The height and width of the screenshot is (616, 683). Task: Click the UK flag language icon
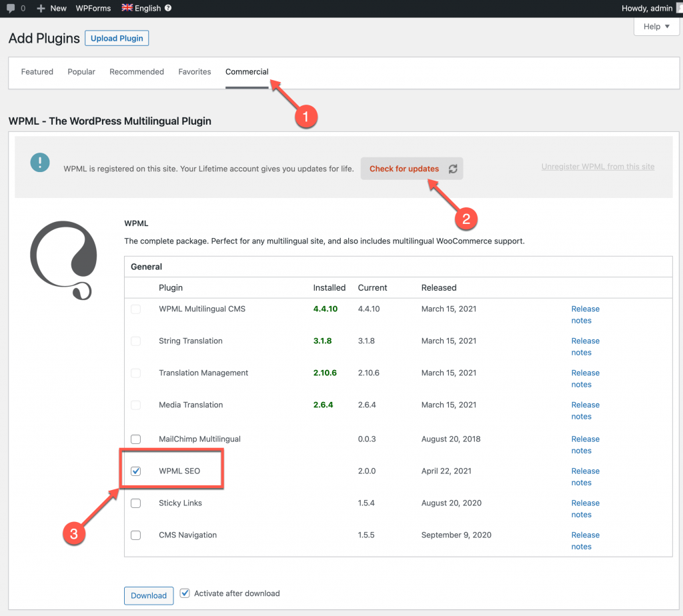click(x=127, y=7)
